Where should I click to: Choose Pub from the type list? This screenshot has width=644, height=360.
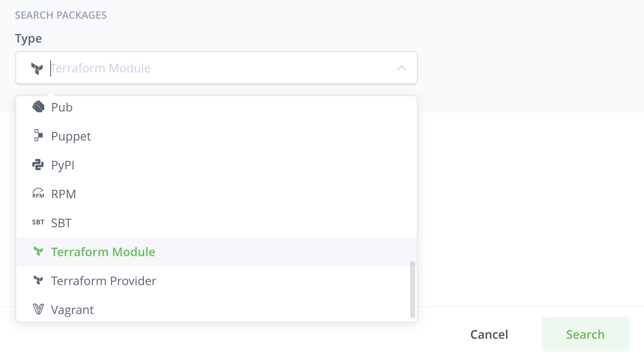(x=62, y=107)
